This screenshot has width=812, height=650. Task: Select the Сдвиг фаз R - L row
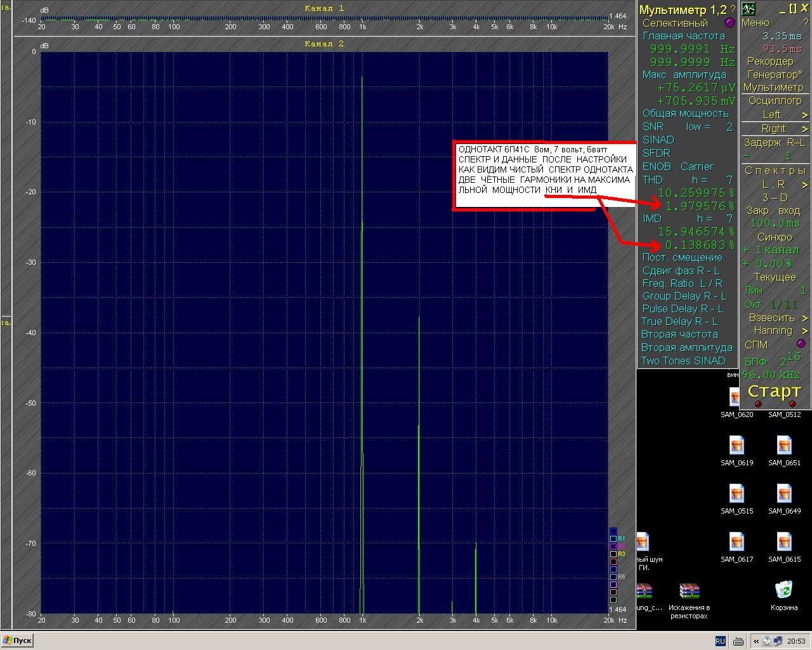point(681,271)
